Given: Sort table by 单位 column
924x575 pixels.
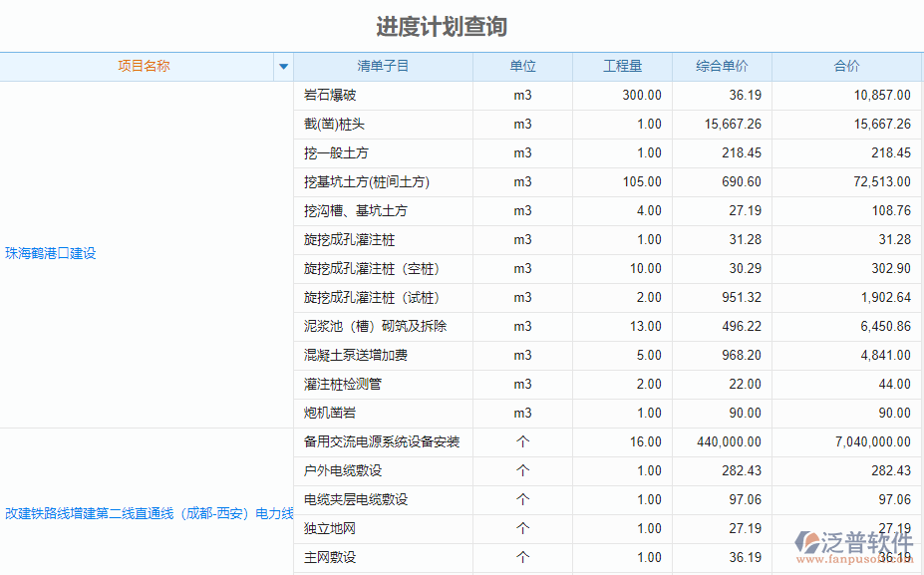Looking at the screenshot, I should 521,67.
